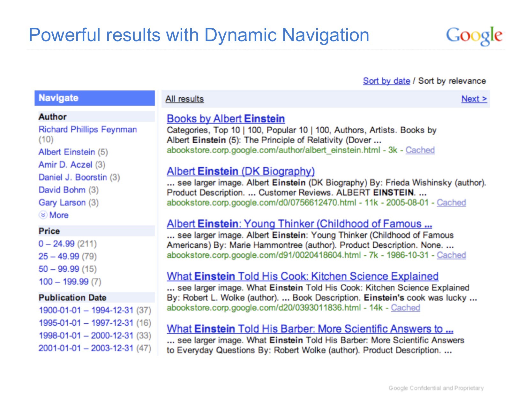Open What Einstein Told His Cook result

click(x=303, y=276)
